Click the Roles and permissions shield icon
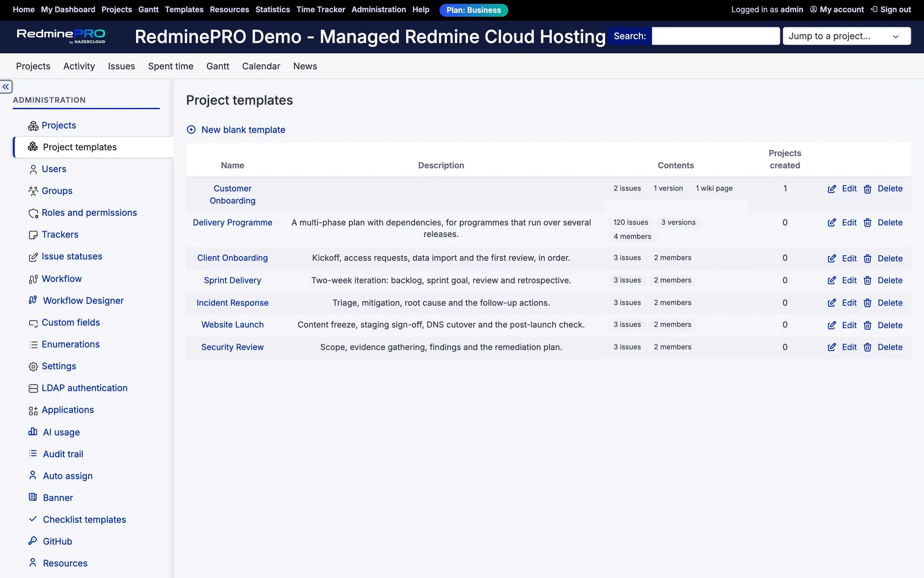This screenshot has height=578, width=924. pos(33,213)
